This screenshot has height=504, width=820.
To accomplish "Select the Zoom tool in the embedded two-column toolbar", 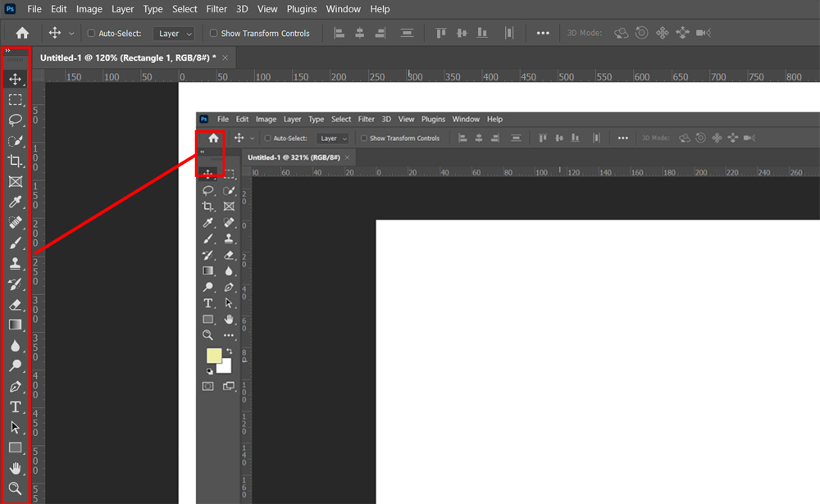I will 207,335.
